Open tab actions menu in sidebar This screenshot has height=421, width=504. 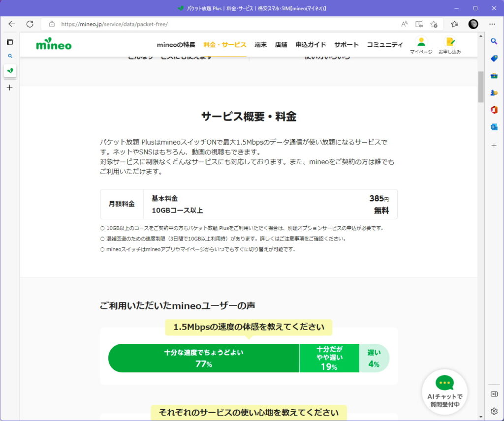click(10, 42)
